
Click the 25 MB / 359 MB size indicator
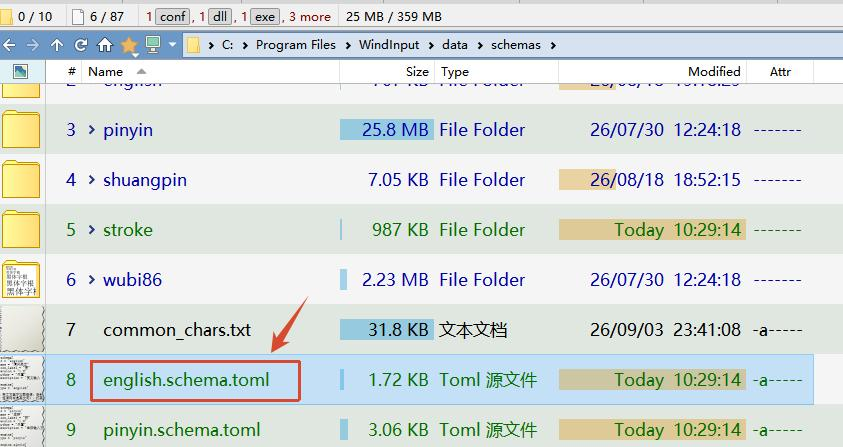pos(394,17)
